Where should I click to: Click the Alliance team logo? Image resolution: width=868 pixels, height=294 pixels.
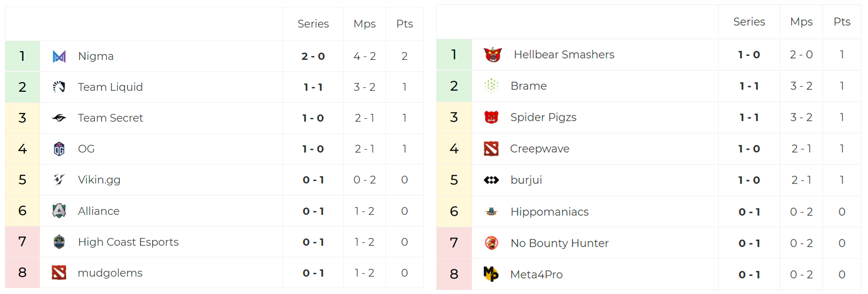click(59, 211)
